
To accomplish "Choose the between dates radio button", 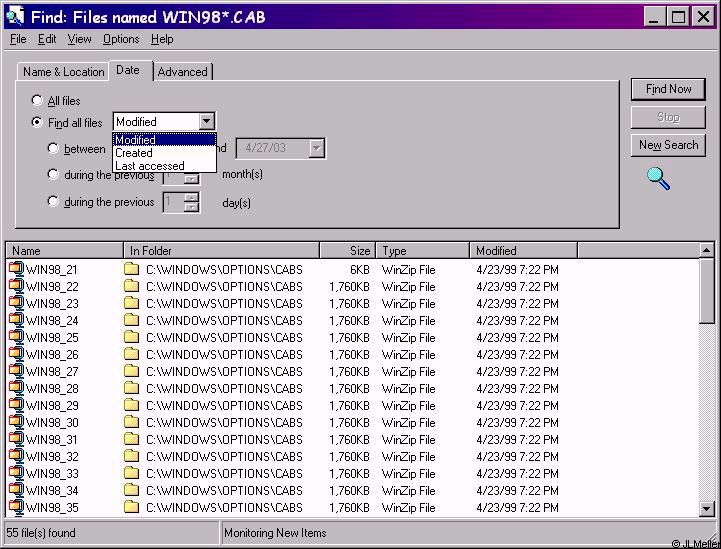I will [53, 148].
